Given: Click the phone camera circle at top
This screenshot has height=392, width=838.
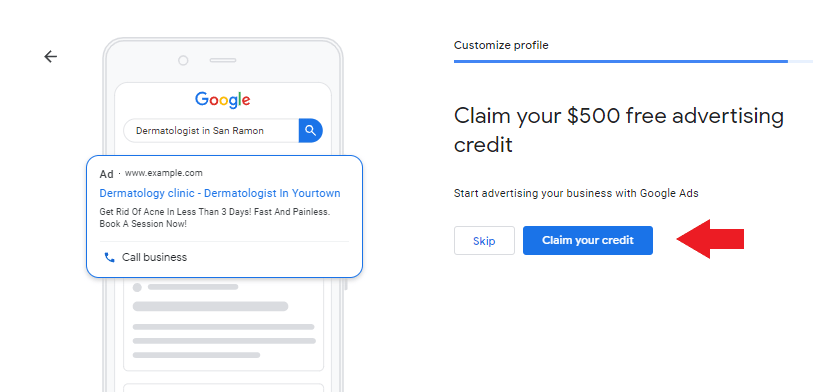Looking at the screenshot, I should [x=183, y=60].
